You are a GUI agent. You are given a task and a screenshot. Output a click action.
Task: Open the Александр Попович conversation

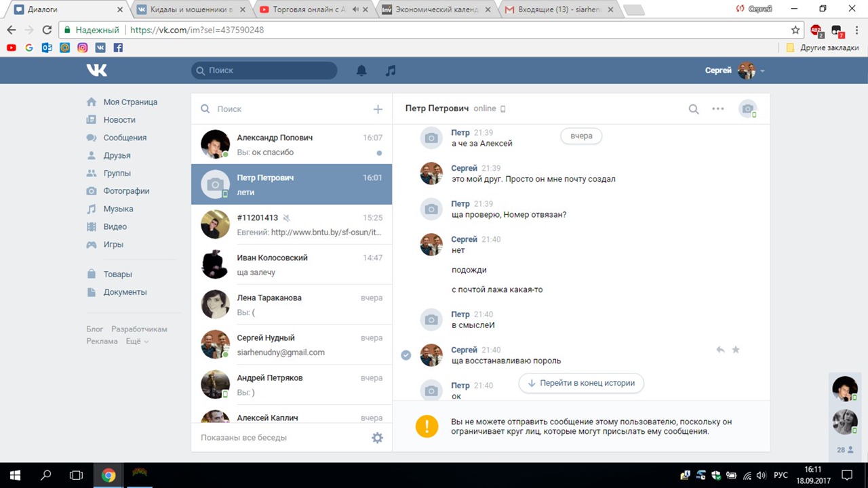coord(292,144)
